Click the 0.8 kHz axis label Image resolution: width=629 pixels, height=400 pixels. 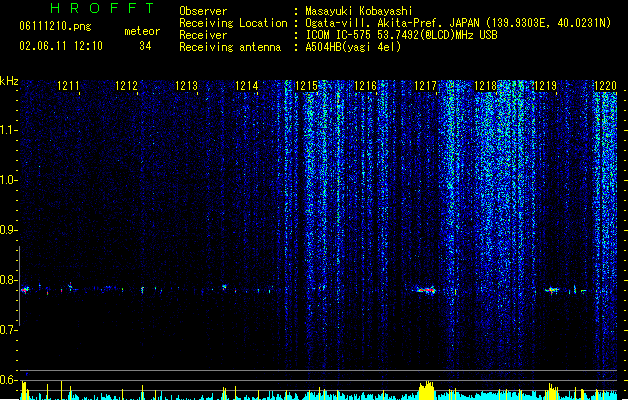coord(9,280)
